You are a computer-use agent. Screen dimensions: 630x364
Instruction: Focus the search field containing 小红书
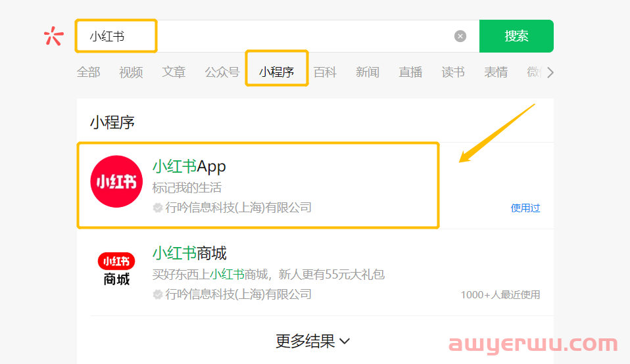click(278, 36)
